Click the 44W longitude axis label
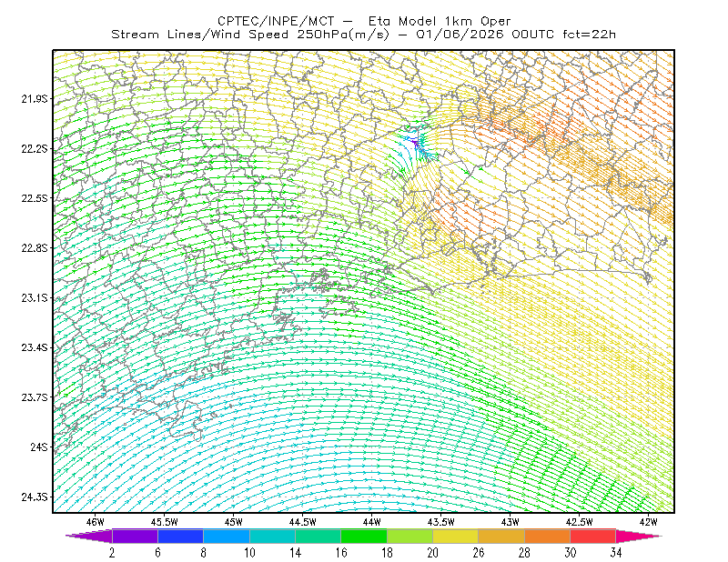The image size is (728, 562). pos(371,522)
